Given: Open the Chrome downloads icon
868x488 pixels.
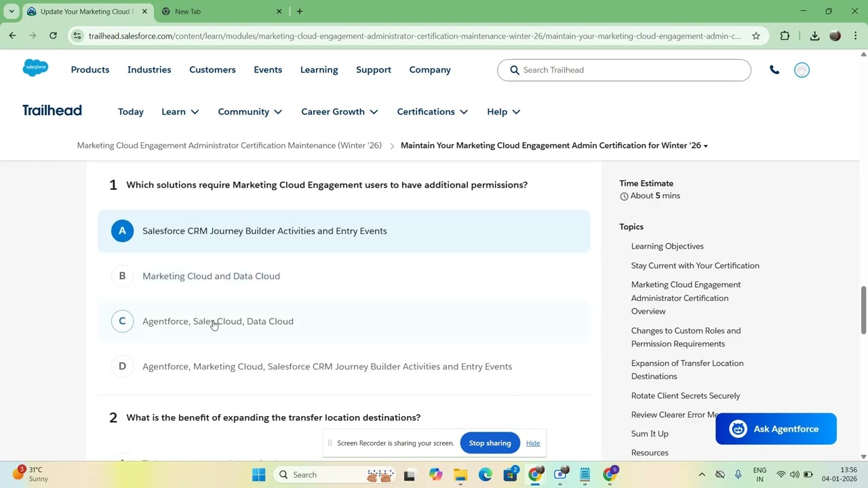Looking at the screenshot, I should coord(814,36).
